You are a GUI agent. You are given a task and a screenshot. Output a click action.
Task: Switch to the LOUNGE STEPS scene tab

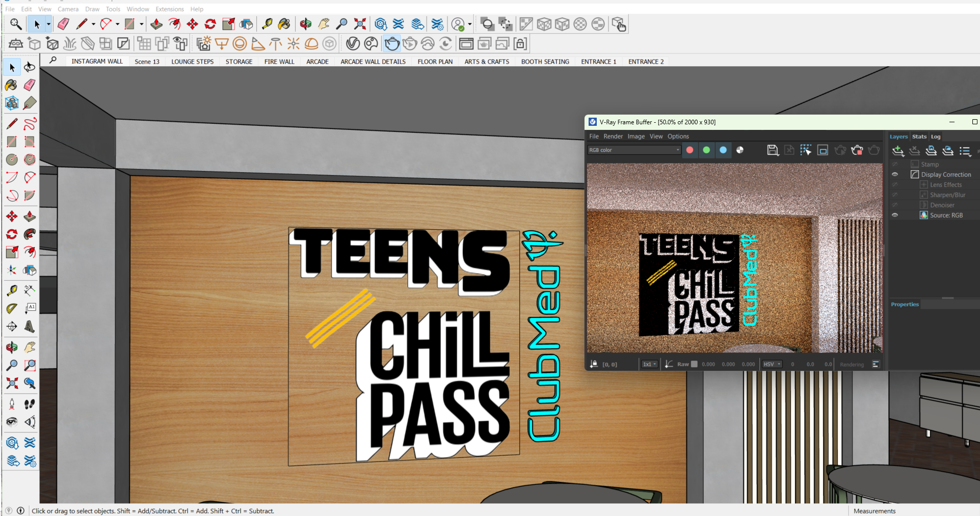tap(192, 62)
